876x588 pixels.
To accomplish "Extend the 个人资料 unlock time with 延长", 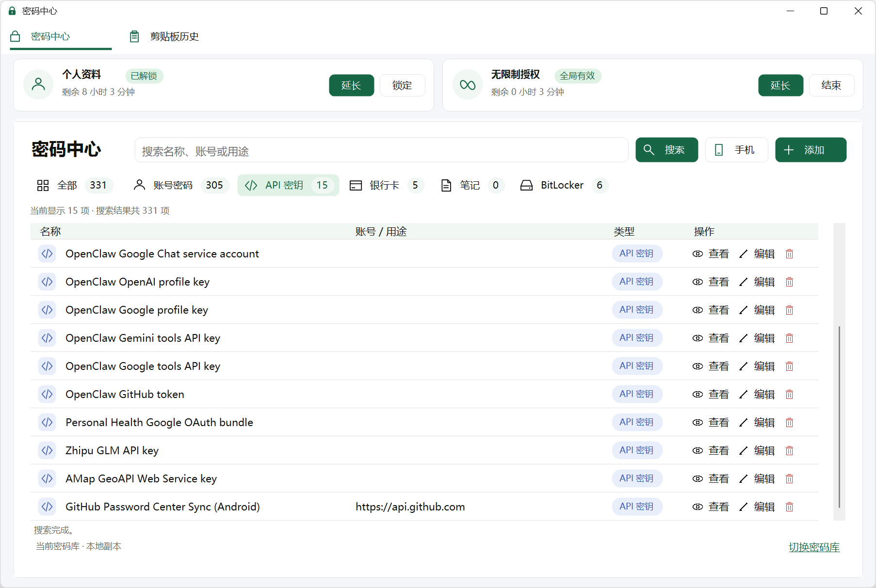I will 351,85.
